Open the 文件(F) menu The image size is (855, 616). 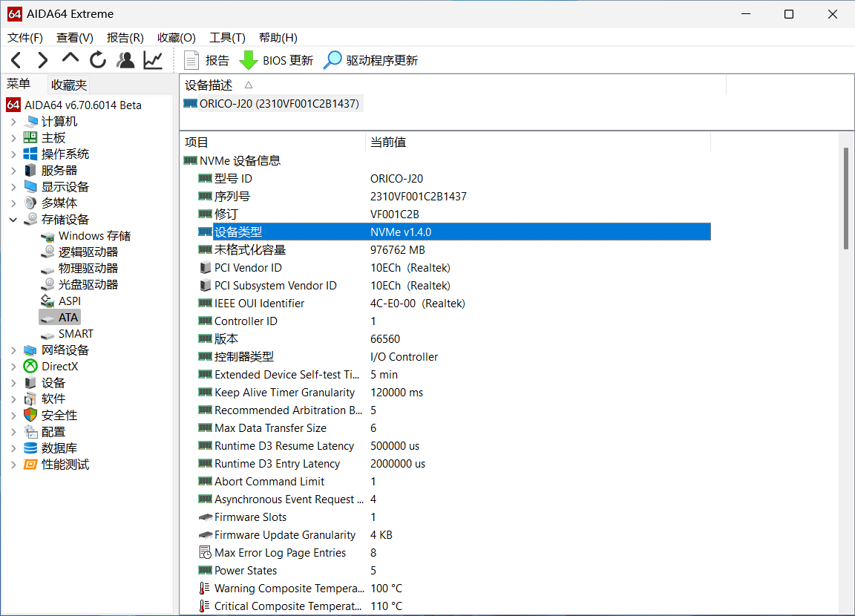tap(25, 38)
